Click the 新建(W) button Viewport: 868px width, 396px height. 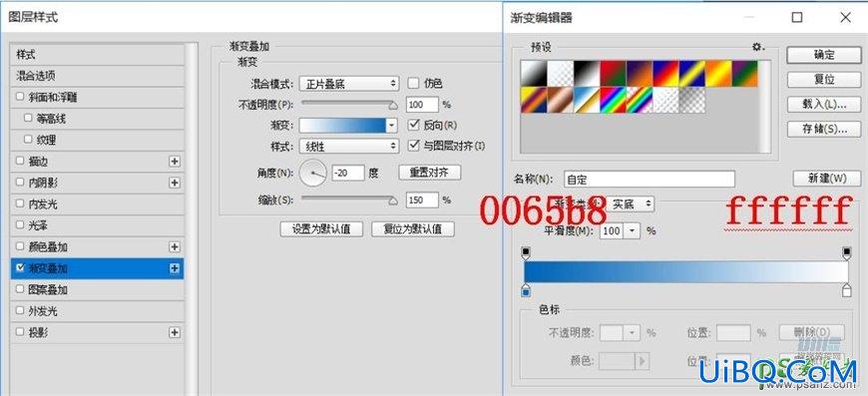coord(827,179)
